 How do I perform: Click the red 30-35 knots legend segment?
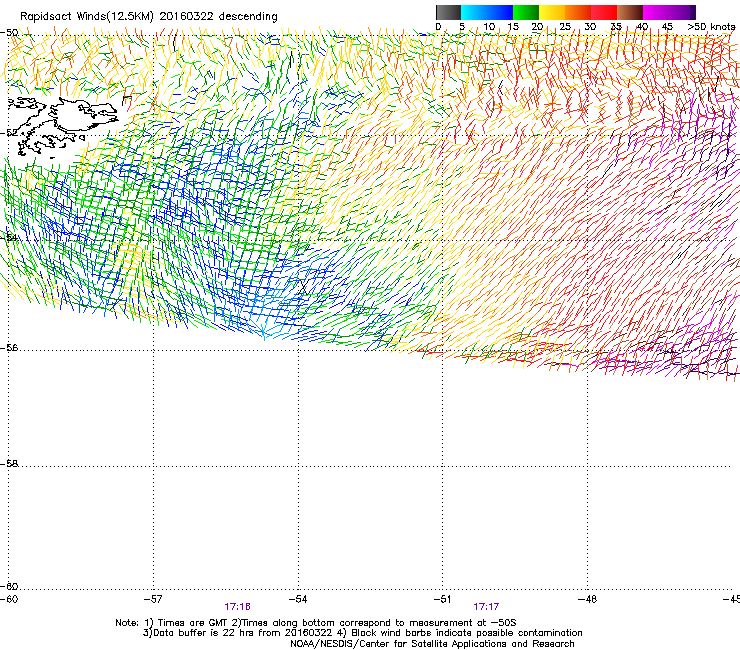pyautogui.click(x=604, y=12)
